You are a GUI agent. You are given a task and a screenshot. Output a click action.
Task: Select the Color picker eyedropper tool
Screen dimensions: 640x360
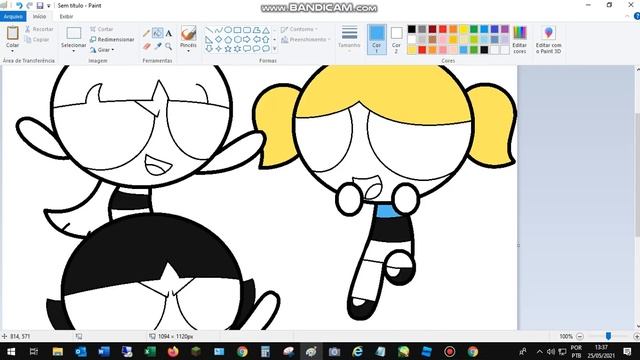point(158,46)
